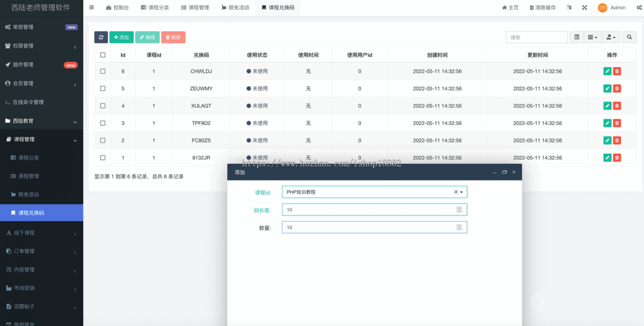Delete record Id 1 with the red trash icon
Viewport: 644px width, 326px height.
(617, 158)
